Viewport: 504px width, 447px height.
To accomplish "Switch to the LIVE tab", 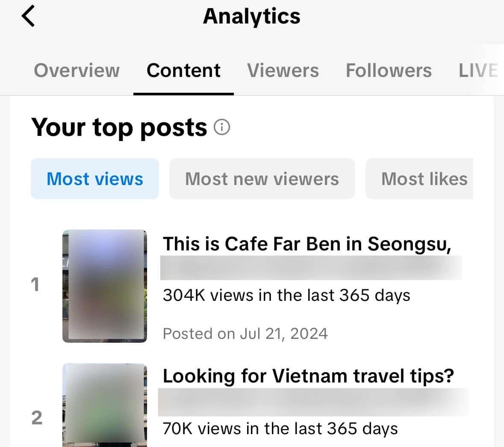I will tap(478, 71).
